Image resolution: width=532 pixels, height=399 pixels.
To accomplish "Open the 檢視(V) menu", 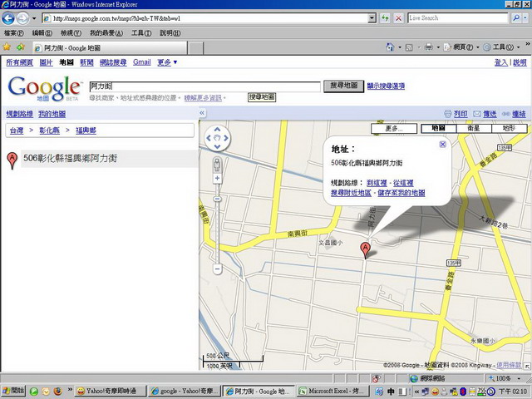I will (71, 33).
